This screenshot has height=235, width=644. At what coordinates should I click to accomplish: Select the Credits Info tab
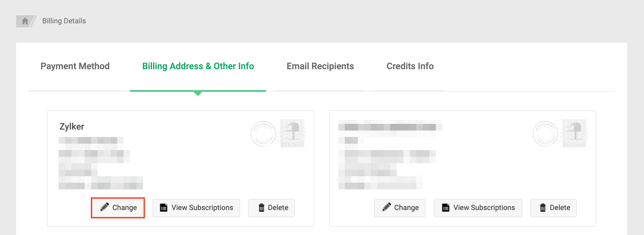point(410,66)
